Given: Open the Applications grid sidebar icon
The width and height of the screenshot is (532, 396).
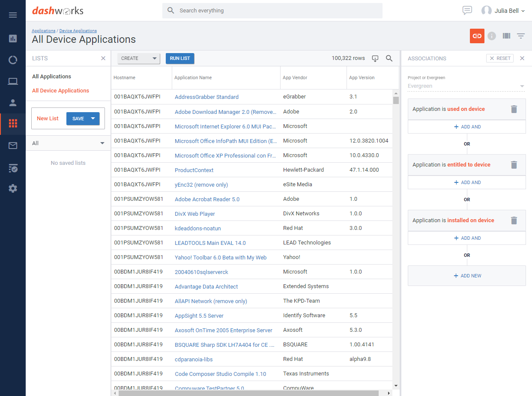Looking at the screenshot, I should pos(13,124).
